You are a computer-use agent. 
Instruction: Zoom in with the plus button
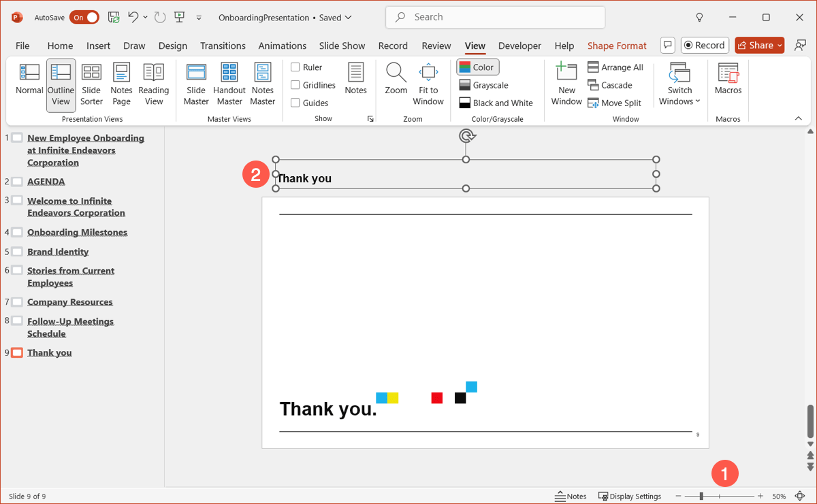point(760,497)
